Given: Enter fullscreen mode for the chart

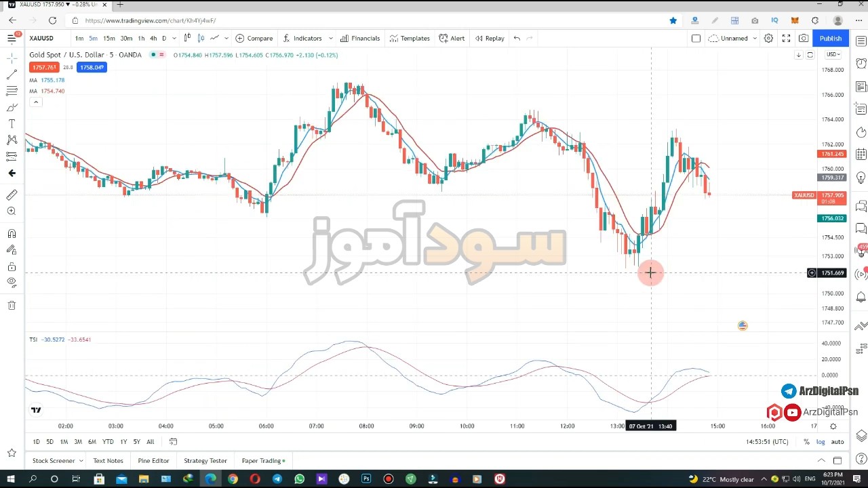Looking at the screenshot, I should pos(786,39).
